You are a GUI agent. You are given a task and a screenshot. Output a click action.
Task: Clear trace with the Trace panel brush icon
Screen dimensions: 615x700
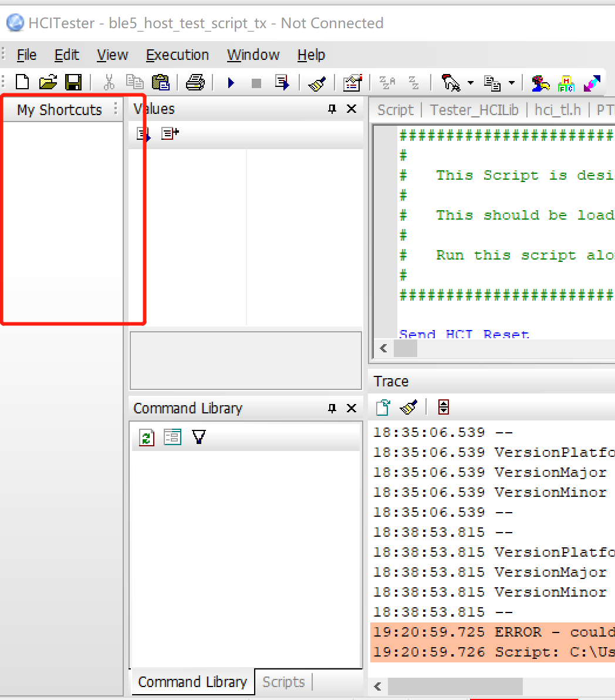coord(408,407)
